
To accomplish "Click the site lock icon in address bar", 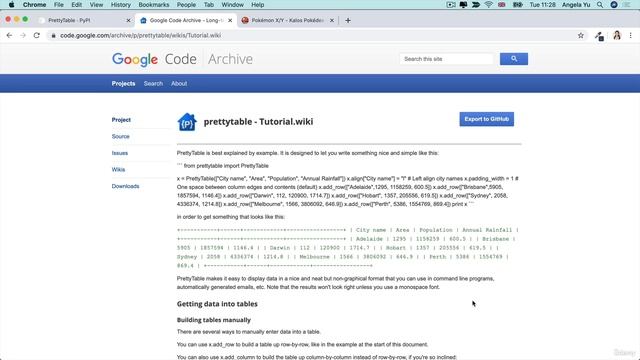I will click(x=53, y=36).
